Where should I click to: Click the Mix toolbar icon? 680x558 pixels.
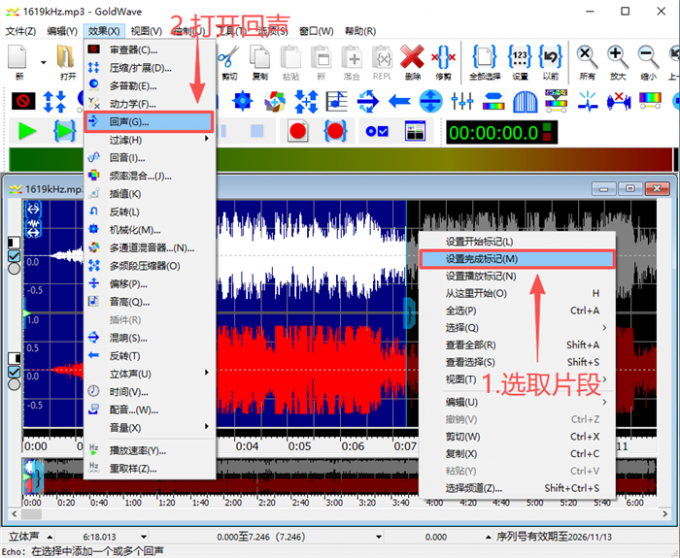(x=352, y=57)
